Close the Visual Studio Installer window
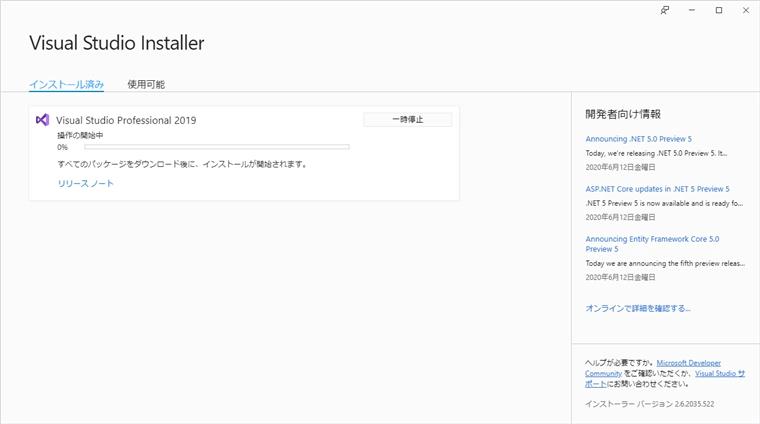This screenshot has height=424, width=760. [x=746, y=10]
